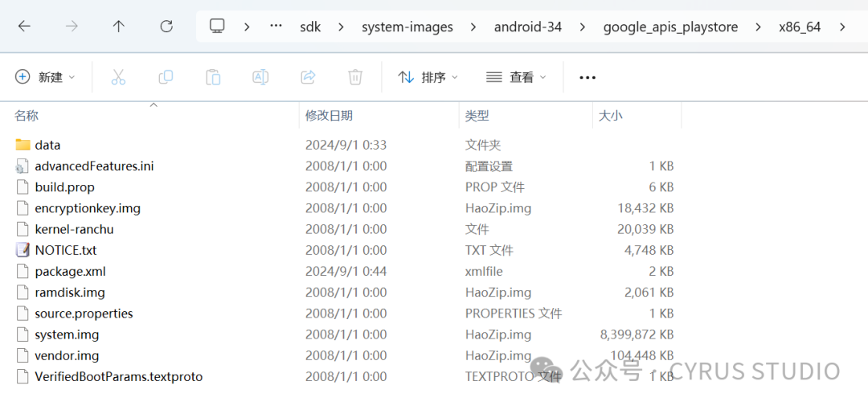This screenshot has height=406, width=868.
Task: Expand chevron after android-34 in breadcrumb
Action: pyautogui.click(x=583, y=27)
